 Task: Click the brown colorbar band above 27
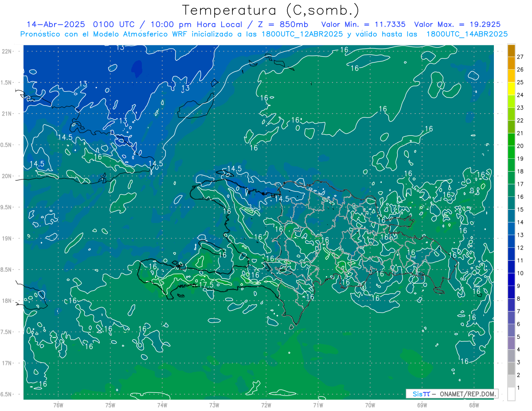point(511,51)
